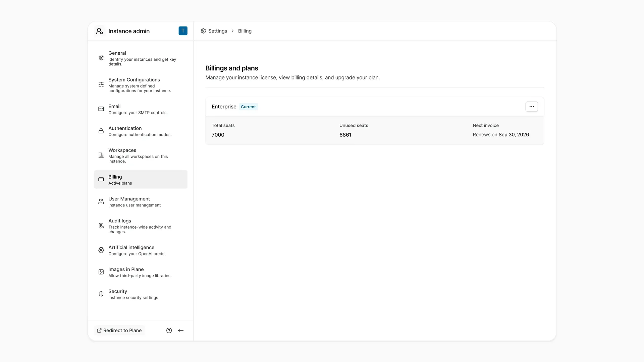Open the Enterprise plan three-dots menu
The width and height of the screenshot is (644, 362).
point(532,107)
